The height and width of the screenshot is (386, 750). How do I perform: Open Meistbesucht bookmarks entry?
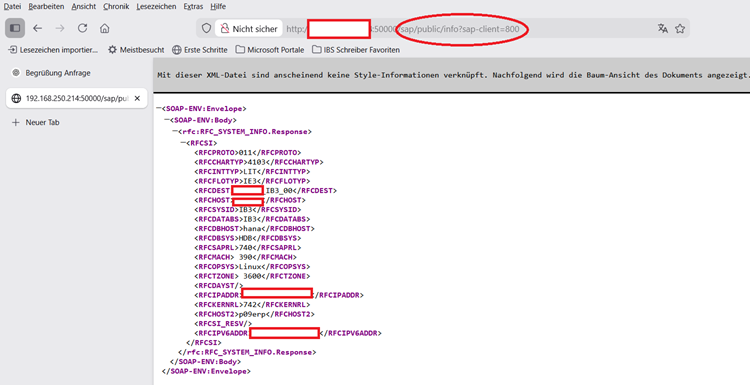(136, 50)
